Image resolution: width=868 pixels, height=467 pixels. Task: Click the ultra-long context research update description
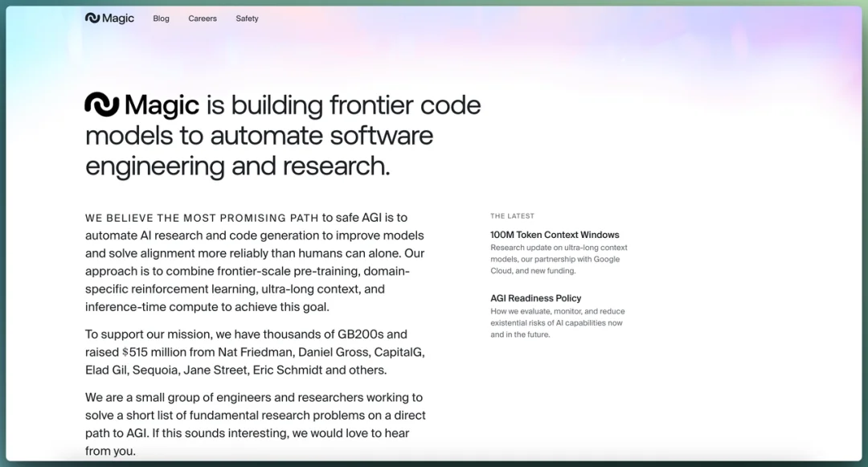pyautogui.click(x=559, y=259)
